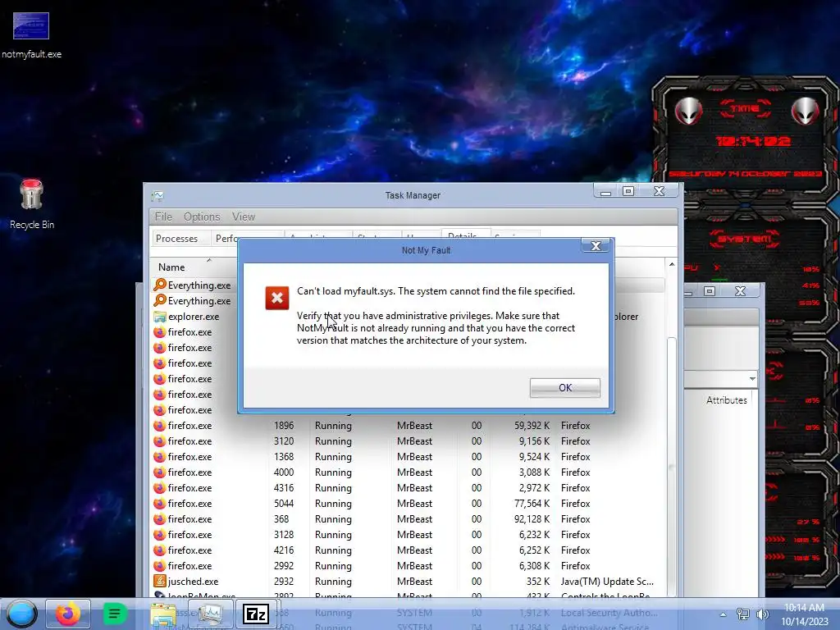Select the jusched.exe process row

407,581
